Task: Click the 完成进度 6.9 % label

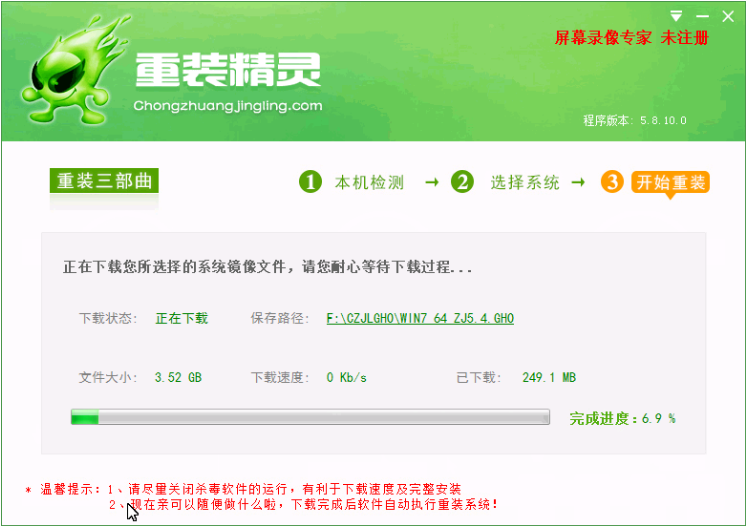Action: click(622, 418)
